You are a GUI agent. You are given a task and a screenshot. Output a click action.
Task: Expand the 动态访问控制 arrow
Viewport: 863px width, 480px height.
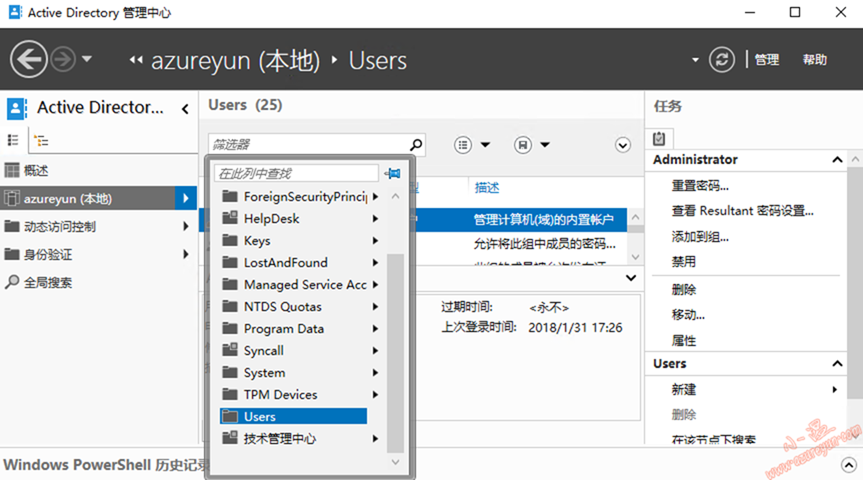click(x=186, y=226)
